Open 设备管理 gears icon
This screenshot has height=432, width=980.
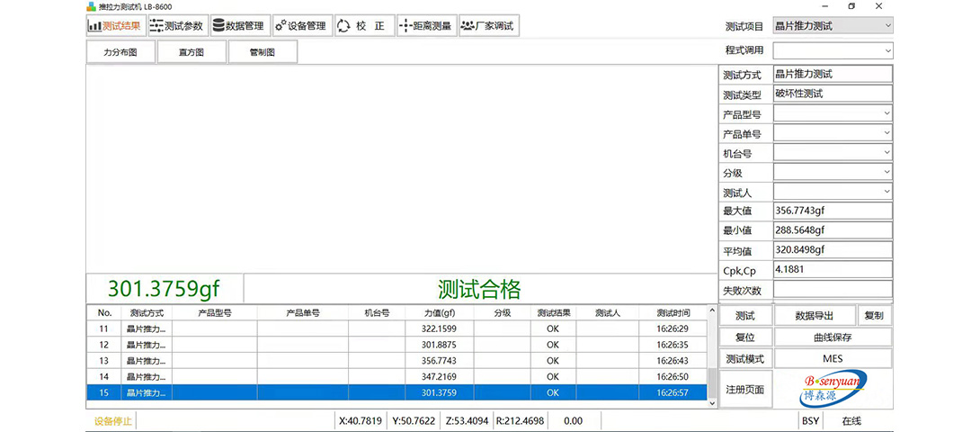(281, 26)
